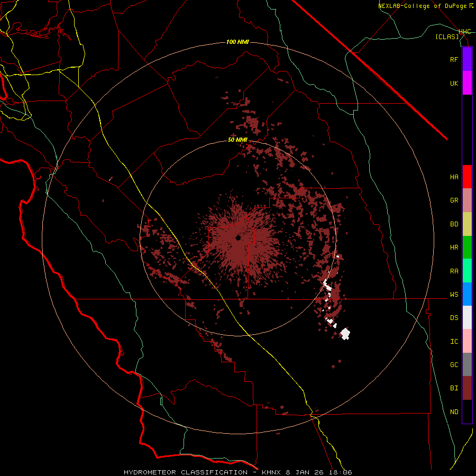
Task: Click the [CLAS] label
Action: pyautogui.click(x=447, y=36)
